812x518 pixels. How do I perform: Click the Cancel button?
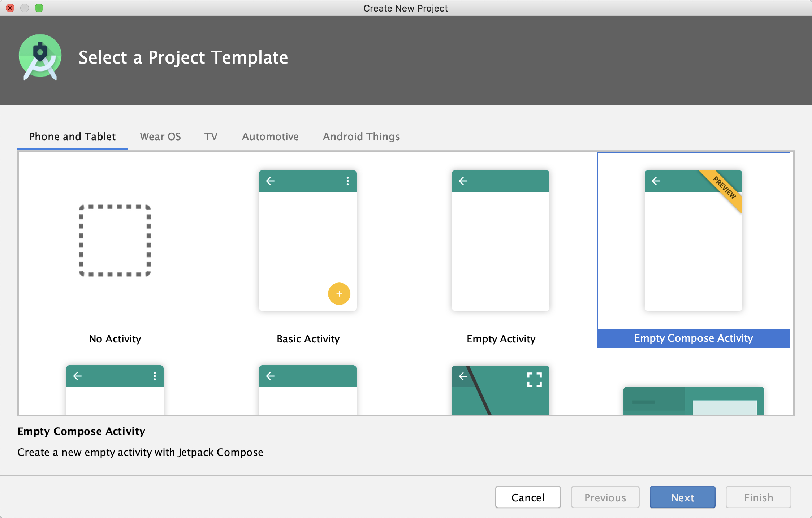pyautogui.click(x=528, y=497)
